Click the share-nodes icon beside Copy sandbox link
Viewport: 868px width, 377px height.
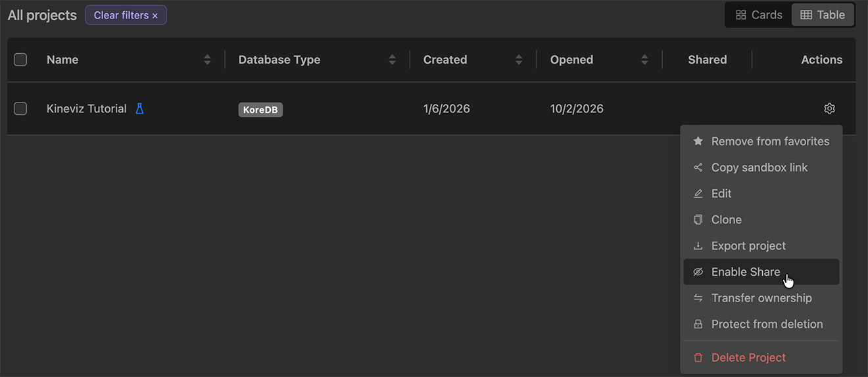tap(698, 167)
